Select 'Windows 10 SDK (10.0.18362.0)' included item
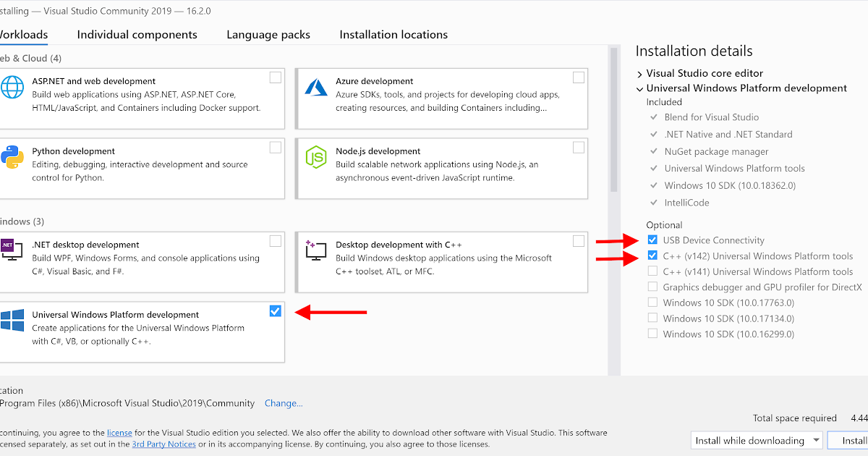868x456 pixels. pos(730,185)
